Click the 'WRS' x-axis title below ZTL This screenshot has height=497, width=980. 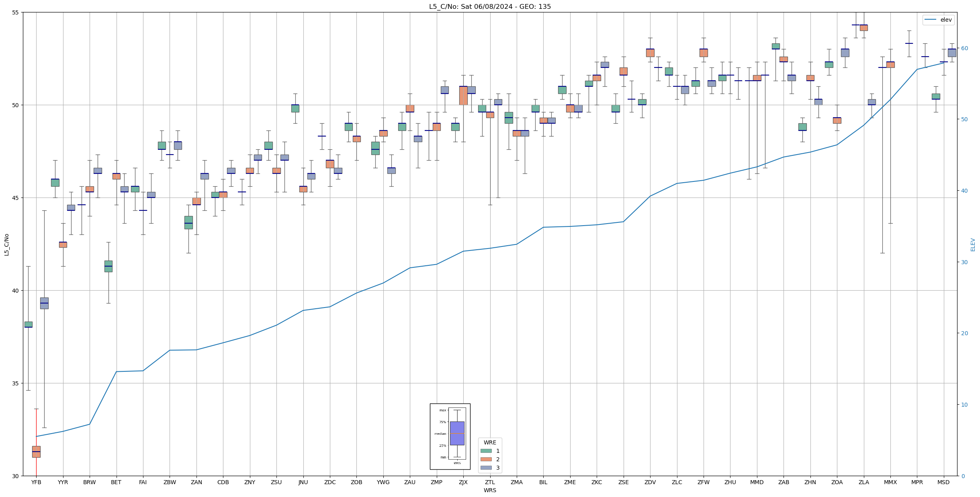click(x=490, y=490)
